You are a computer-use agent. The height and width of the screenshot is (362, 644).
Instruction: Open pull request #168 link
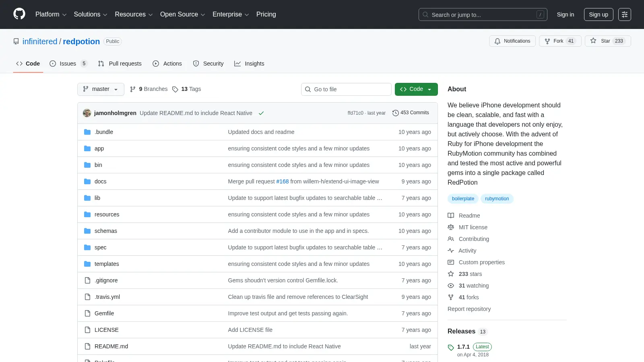point(283,181)
